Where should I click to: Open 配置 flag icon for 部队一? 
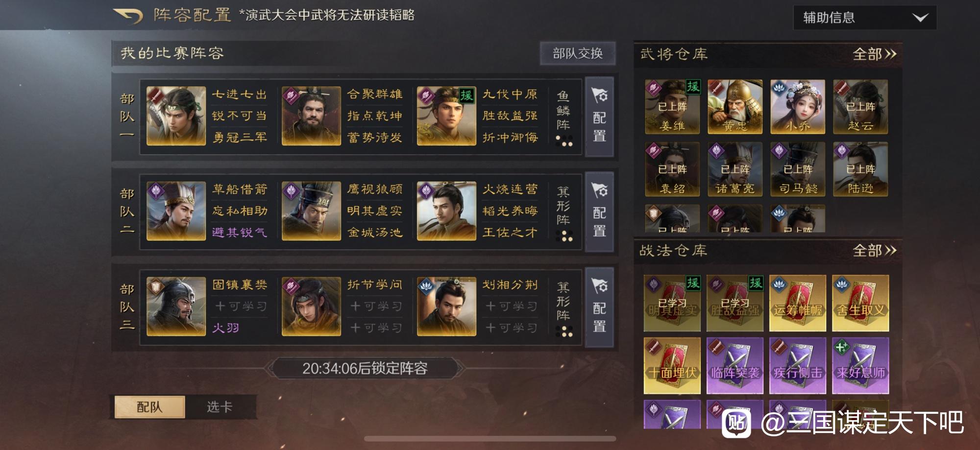(600, 117)
